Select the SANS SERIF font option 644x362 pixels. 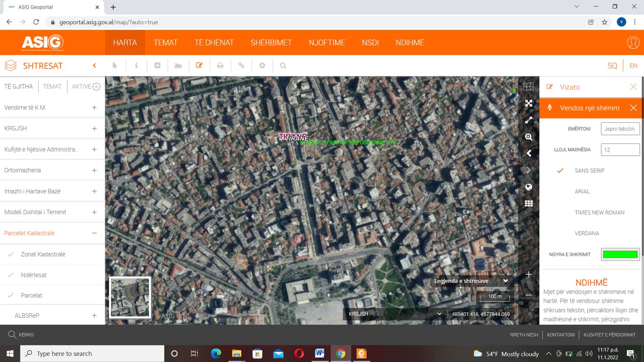pyautogui.click(x=589, y=170)
